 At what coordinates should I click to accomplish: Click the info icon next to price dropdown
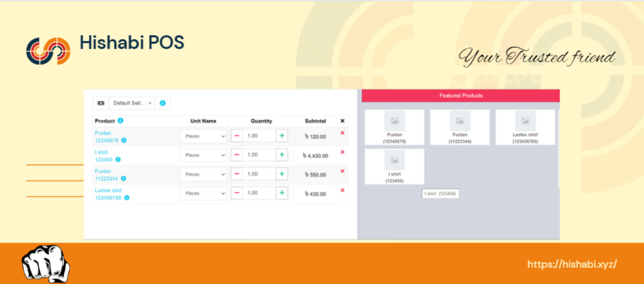(162, 103)
